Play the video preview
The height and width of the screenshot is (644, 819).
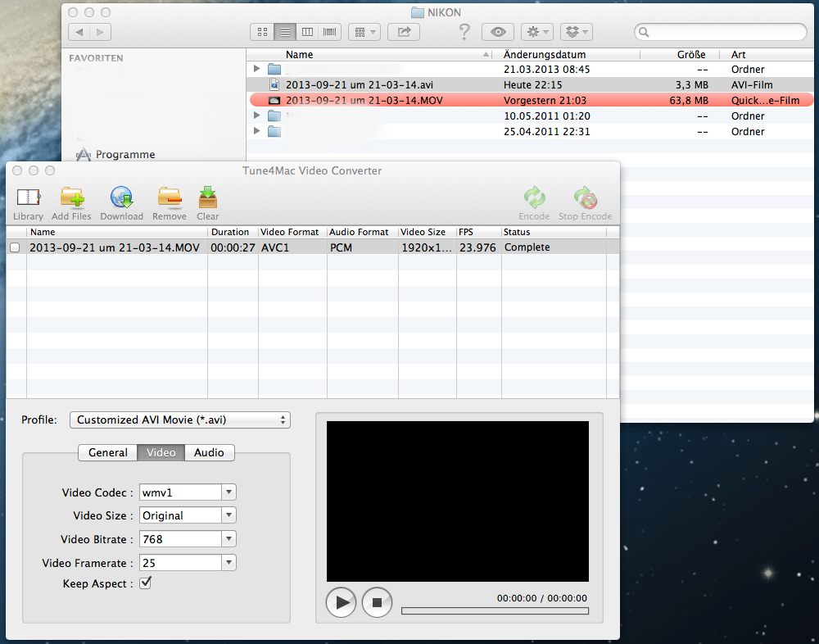pyautogui.click(x=341, y=602)
